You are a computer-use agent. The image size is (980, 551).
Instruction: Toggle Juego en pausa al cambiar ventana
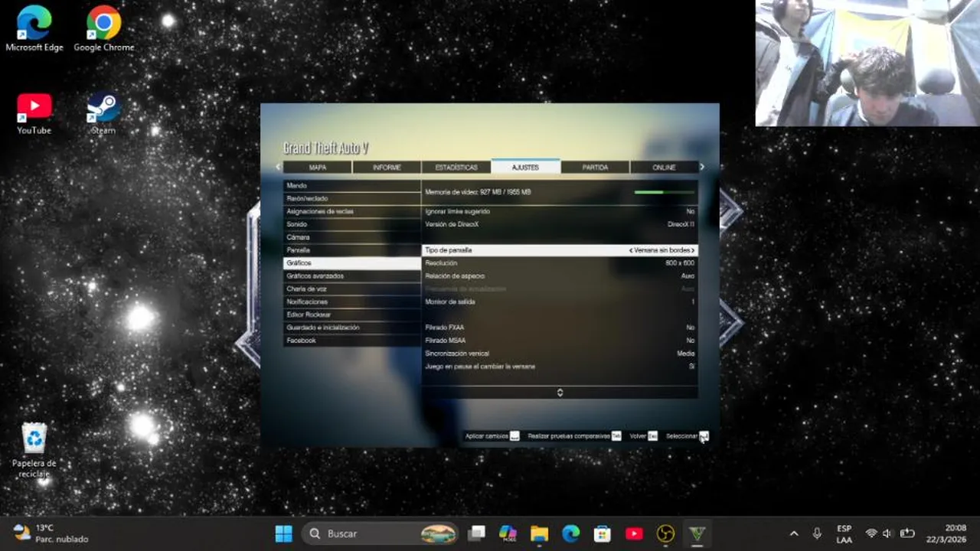tap(560, 367)
